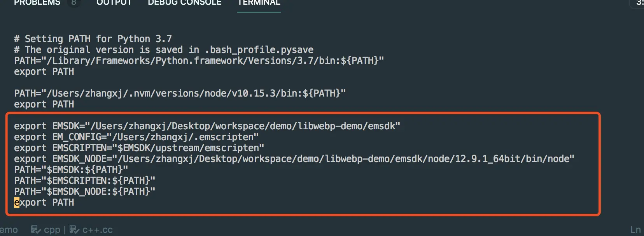
Task: Click the Ln indicator in status bar
Action: point(635,230)
